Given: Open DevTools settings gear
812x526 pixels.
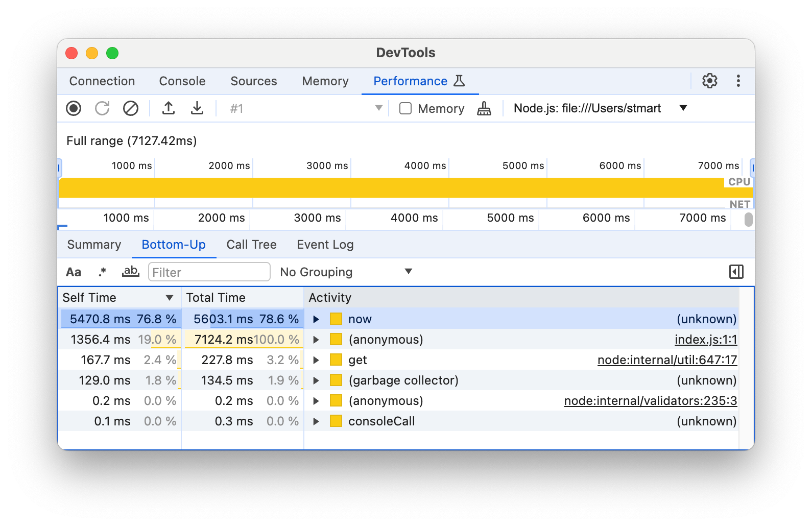Looking at the screenshot, I should pos(709,81).
